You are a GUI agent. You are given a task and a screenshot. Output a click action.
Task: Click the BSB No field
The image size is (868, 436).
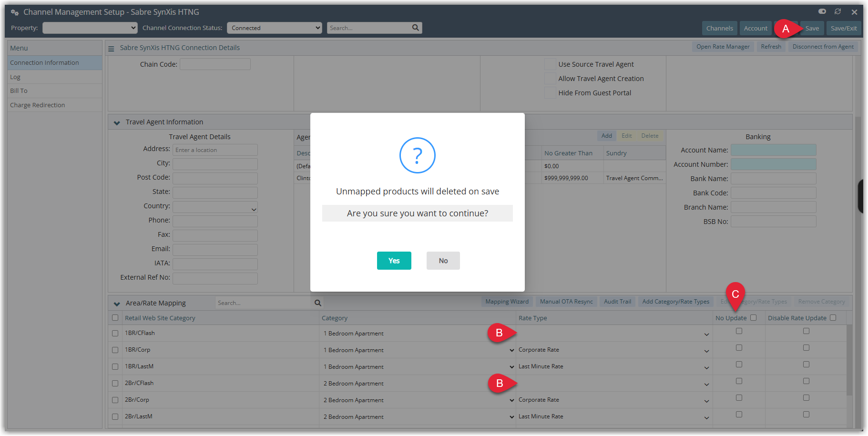point(773,222)
